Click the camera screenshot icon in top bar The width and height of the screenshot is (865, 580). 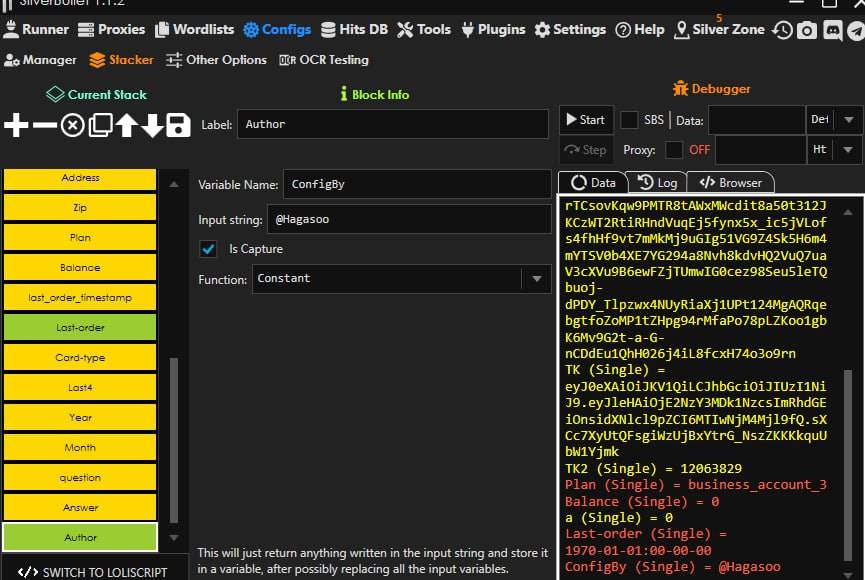tap(807, 30)
